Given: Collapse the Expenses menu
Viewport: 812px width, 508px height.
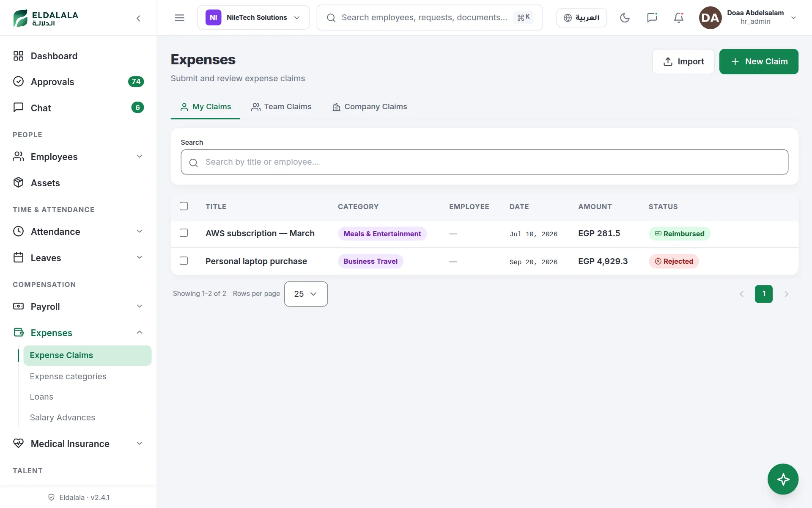Looking at the screenshot, I should coord(78,333).
